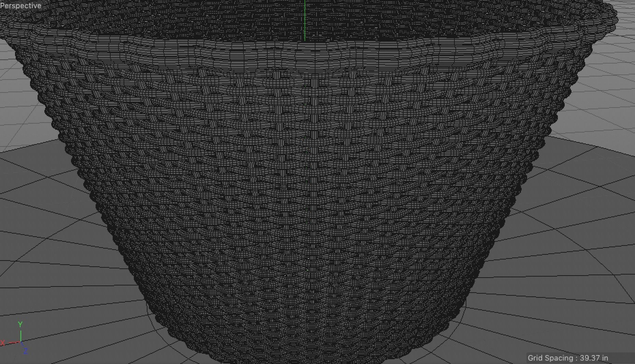This screenshot has width=635, height=364.
Task: Click the green Y-axis line above the basket
Action: [x=305, y=20]
